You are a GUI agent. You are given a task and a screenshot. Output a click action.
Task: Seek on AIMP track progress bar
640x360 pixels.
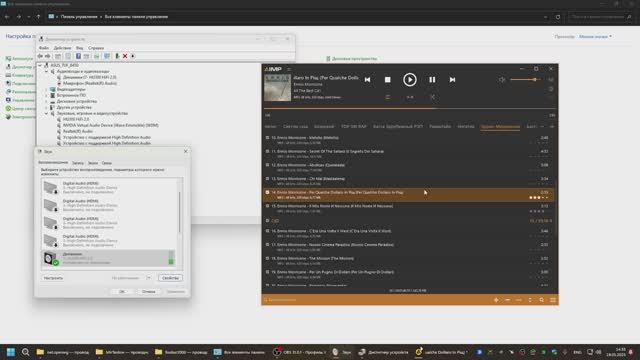(x=410, y=109)
